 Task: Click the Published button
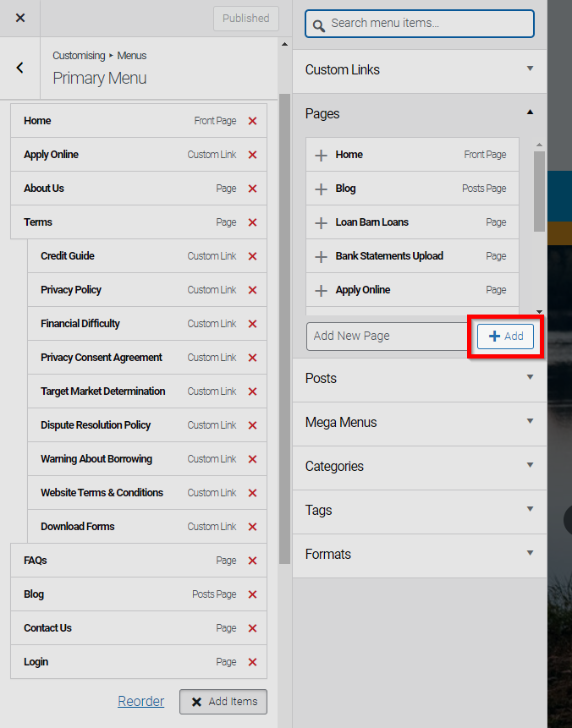[245, 19]
